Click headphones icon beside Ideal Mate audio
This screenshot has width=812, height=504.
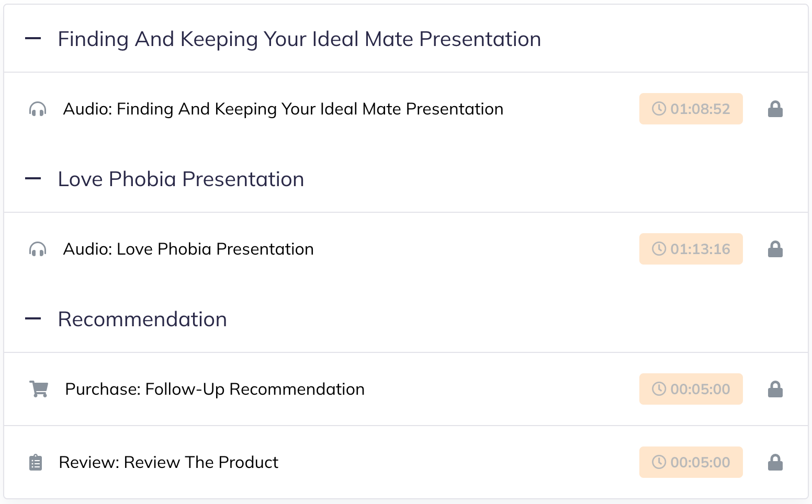pyautogui.click(x=38, y=109)
